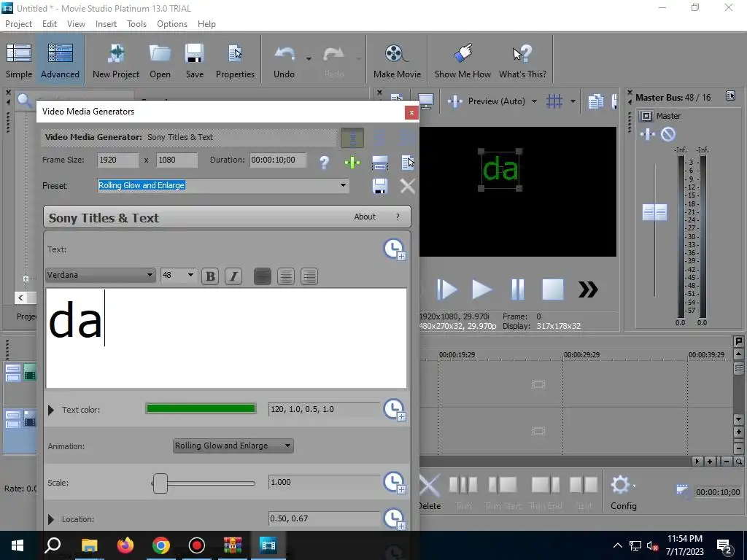The width and height of the screenshot is (747, 560).
Task: Open the Project menu
Action: pos(18,24)
